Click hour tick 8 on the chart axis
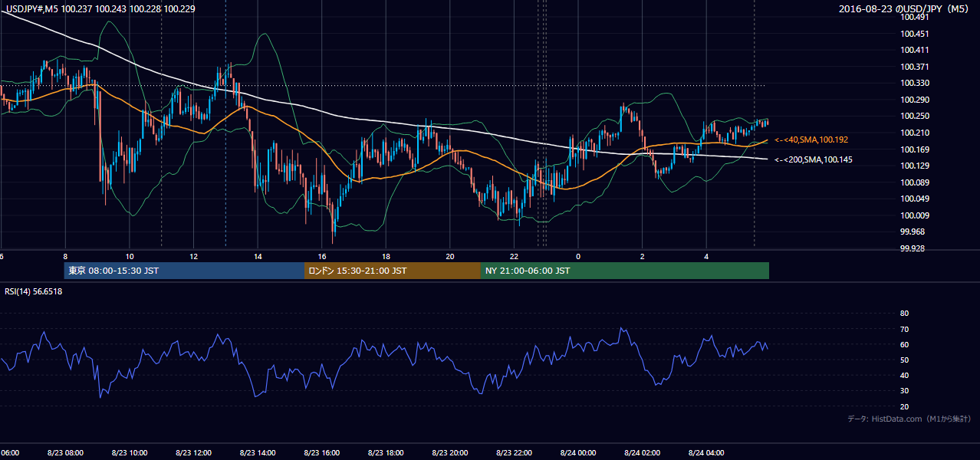Image resolution: width=980 pixels, height=460 pixels. [x=65, y=256]
